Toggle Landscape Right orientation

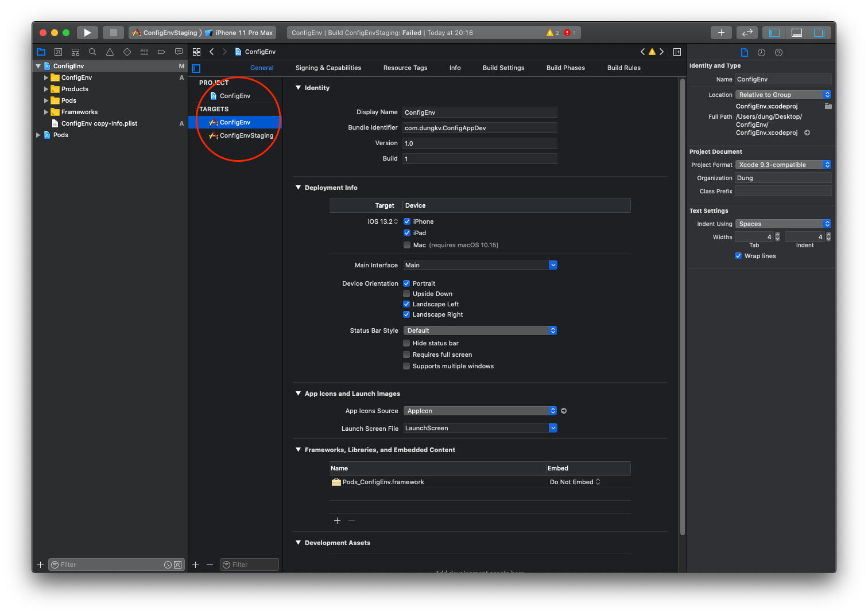click(x=406, y=314)
